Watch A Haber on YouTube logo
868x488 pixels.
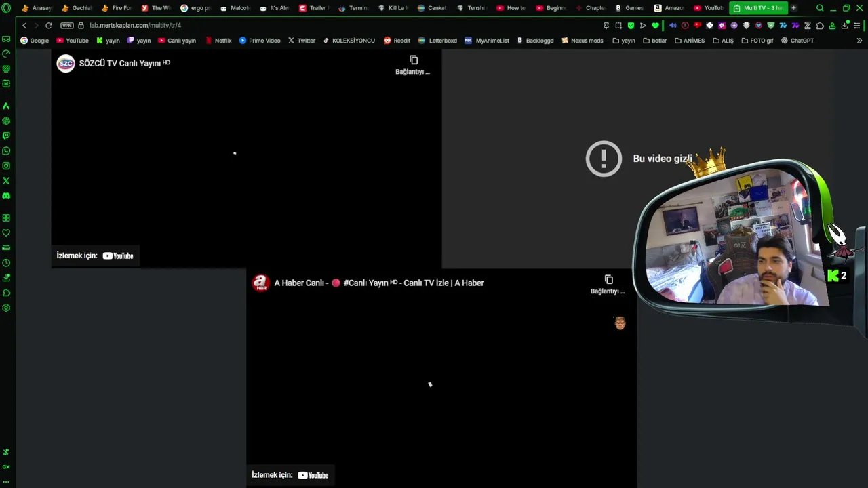pyautogui.click(x=313, y=475)
